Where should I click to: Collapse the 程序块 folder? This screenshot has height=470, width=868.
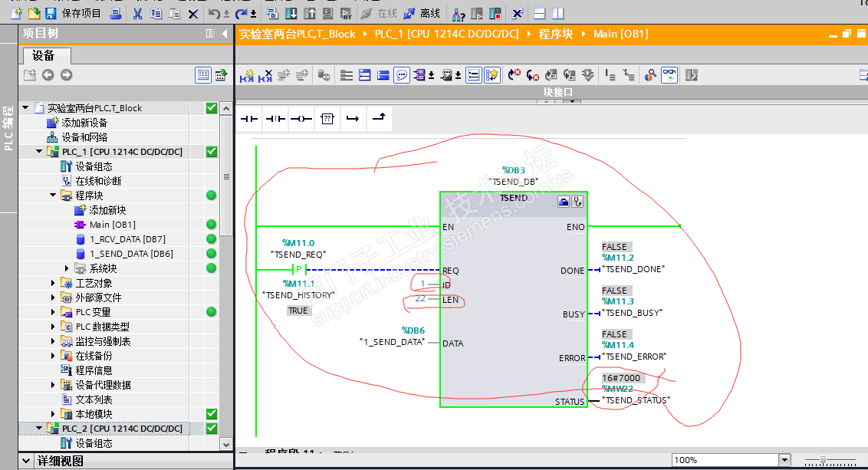54,196
